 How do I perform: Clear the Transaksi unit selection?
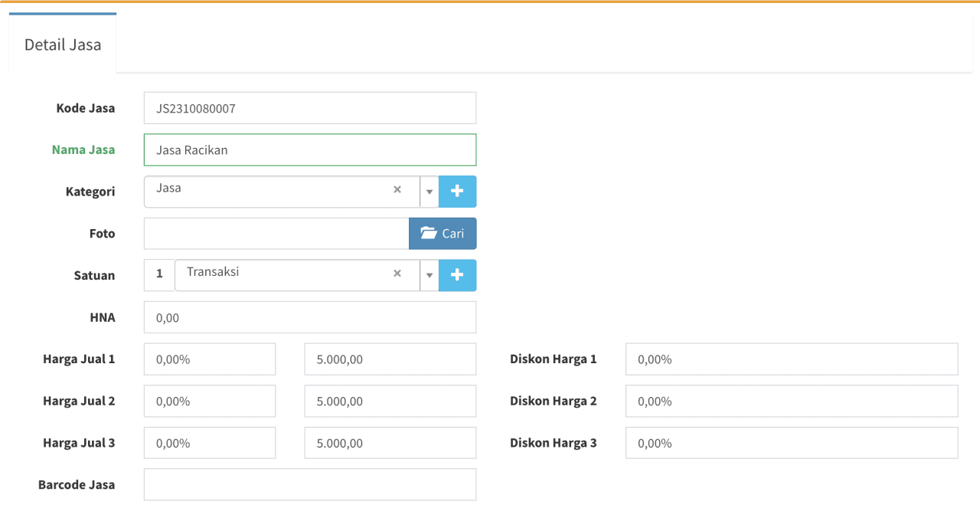click(397, 274)
